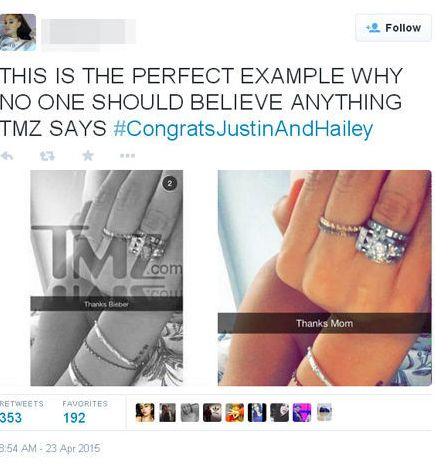The height and width of the screenshot is (470, 435).
Task: Click the first retweeter avatar with dark hair
Action: [x=145, y=412]
